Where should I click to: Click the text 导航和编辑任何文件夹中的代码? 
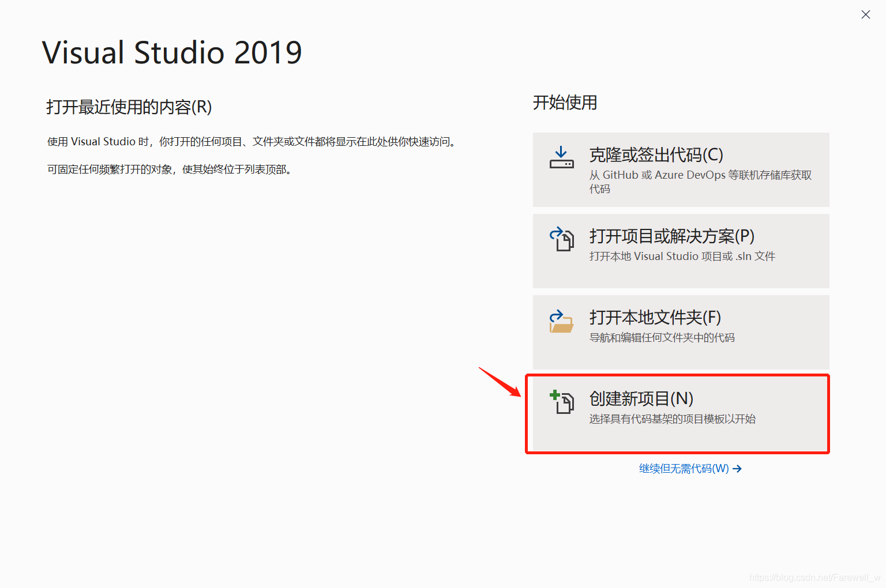point(662,338)
